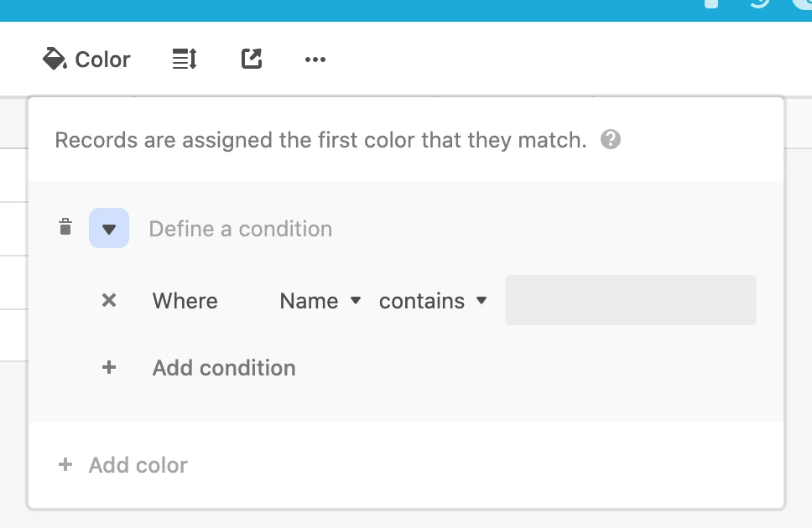Click the arrow next to contains
Image resolution: width=812 pixels, height=528 pixels.
click(481, 300)
